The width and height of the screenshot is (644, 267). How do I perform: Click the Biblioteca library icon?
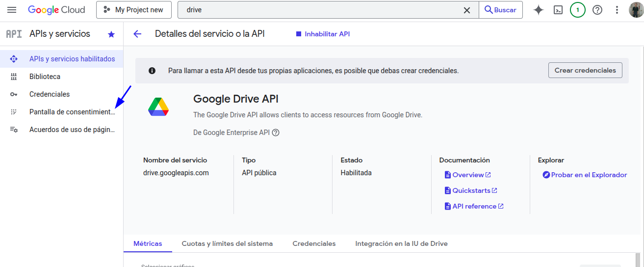pyautogui.click(x=14, y=77)
